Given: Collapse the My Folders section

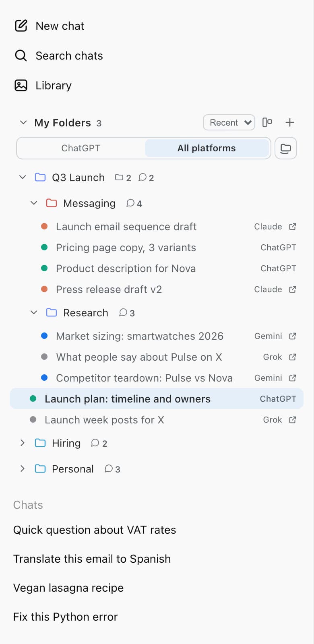Looking at the screenshot, I should [x=23, y=122].
